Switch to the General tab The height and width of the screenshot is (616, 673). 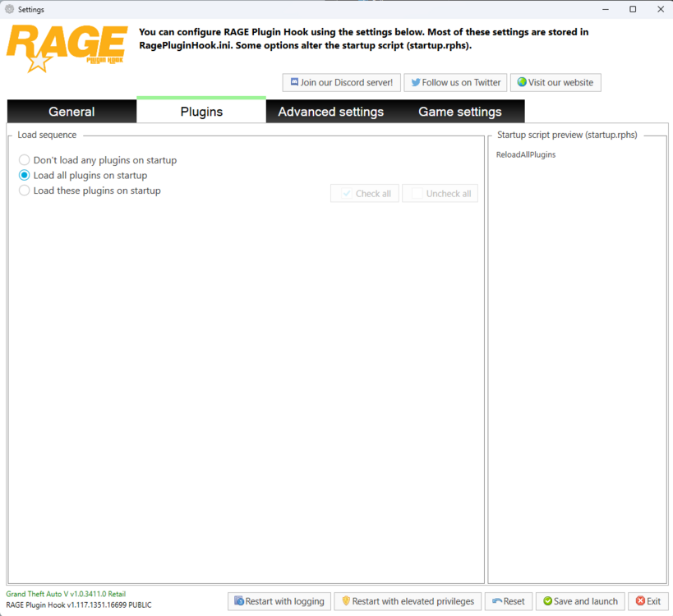71,111
